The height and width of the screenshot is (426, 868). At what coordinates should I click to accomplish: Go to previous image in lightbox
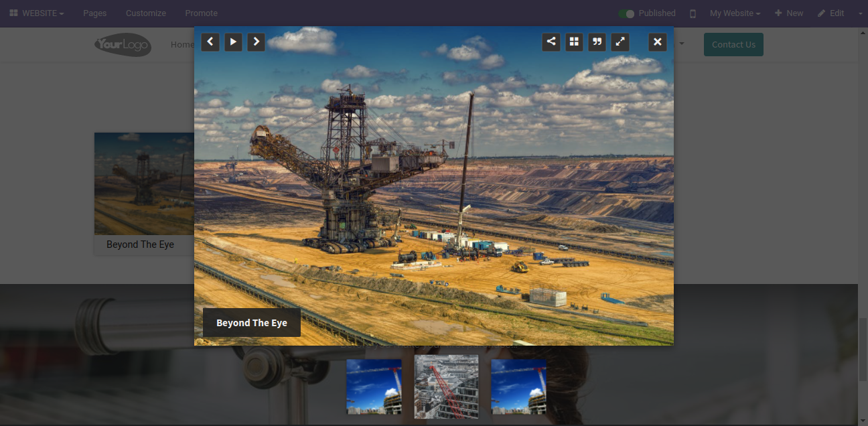(210, 42)
